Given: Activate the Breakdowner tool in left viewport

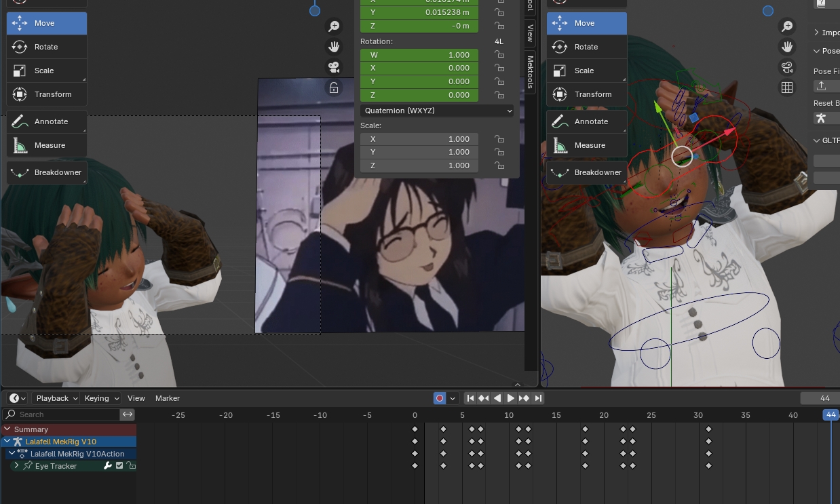Looking at the screenshot, I should click(x=47, y=172).
